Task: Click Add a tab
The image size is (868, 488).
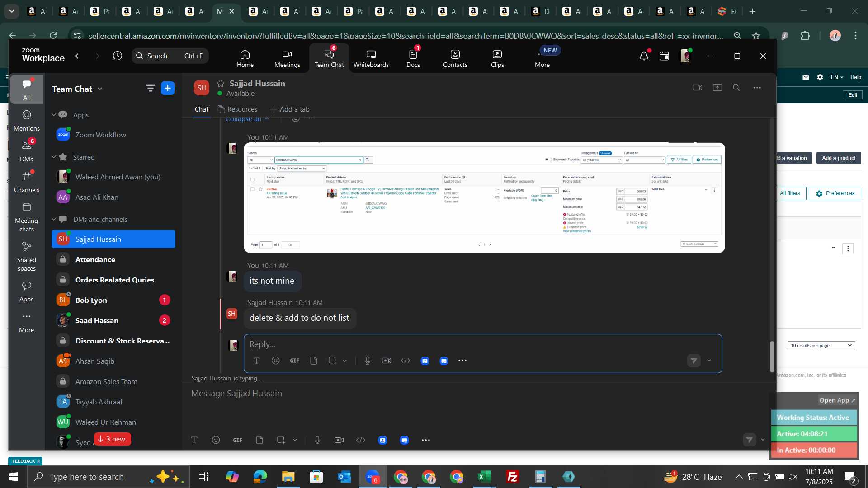Action: (290, 109)
